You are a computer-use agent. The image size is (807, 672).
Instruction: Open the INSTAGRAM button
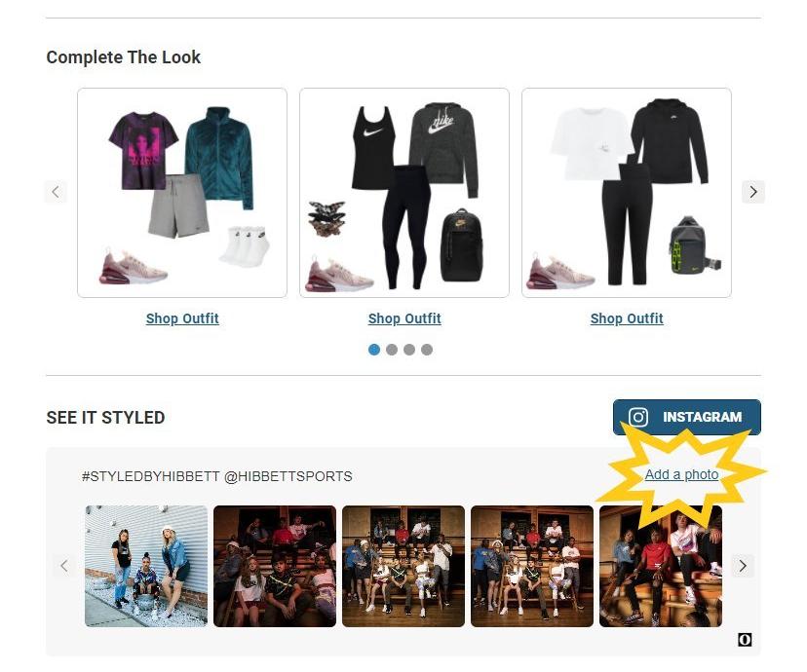tap(686, 417)
